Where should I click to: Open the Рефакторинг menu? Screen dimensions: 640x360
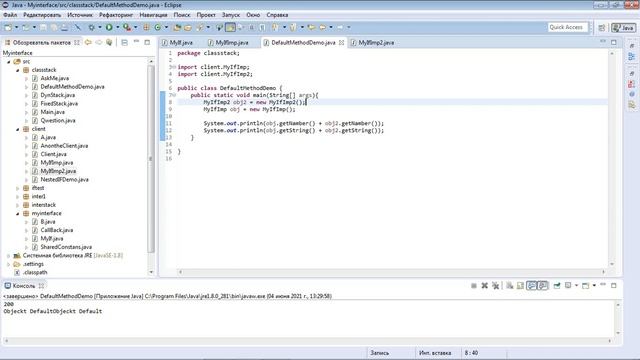coord(116,15)
